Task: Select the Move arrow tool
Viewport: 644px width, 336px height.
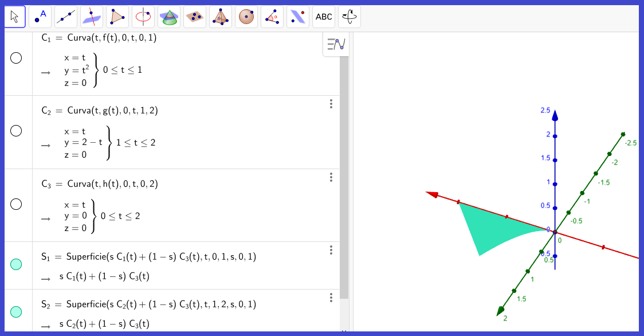Action: pos(15,17)
